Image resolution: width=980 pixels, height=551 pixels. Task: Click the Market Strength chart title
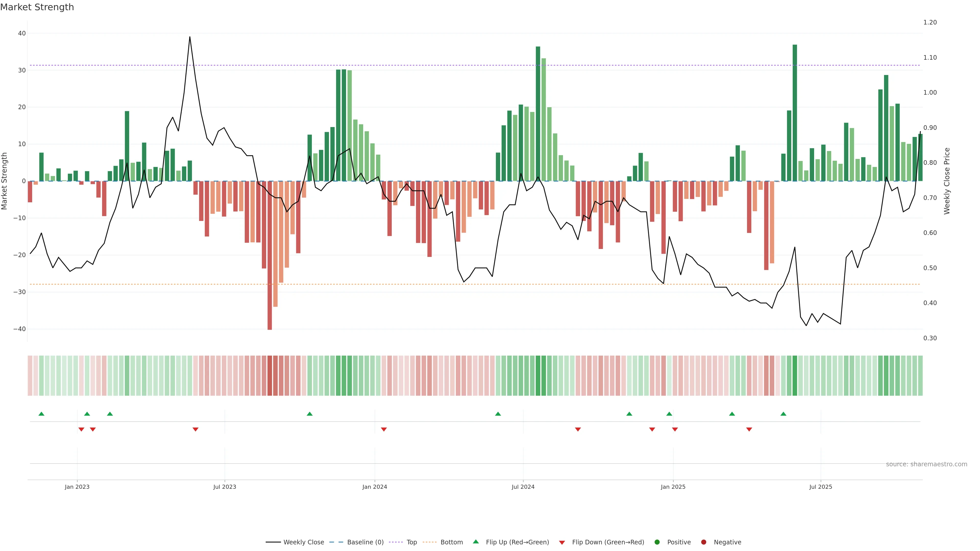tap(37, 7)
